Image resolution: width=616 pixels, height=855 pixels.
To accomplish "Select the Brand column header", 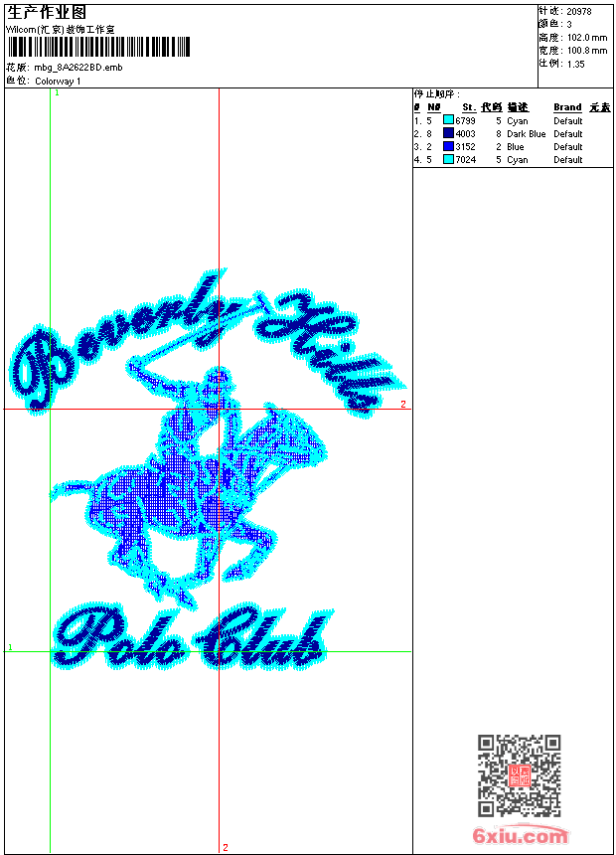I will pyautogui.click(x=567, y=107).
